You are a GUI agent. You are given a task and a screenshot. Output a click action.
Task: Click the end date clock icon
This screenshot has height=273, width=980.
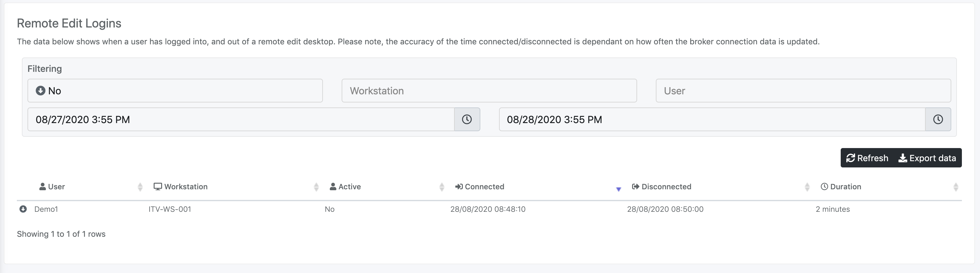tap(938, 120)
